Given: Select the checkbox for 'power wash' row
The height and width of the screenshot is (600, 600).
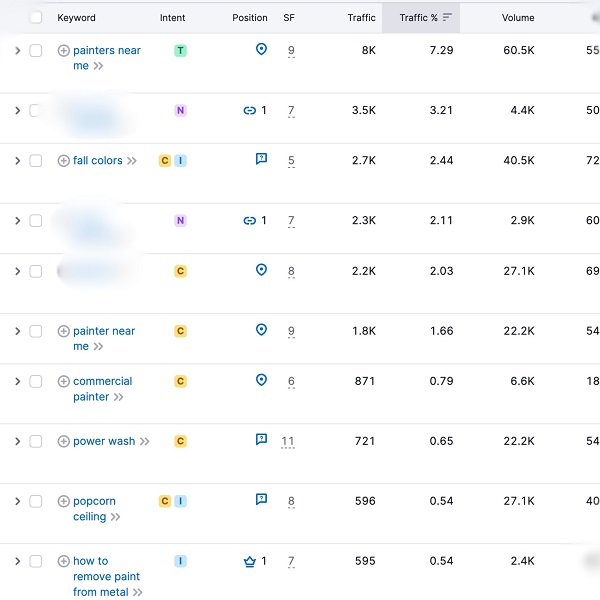Looking at the screenshot, I should click(36, 441).
